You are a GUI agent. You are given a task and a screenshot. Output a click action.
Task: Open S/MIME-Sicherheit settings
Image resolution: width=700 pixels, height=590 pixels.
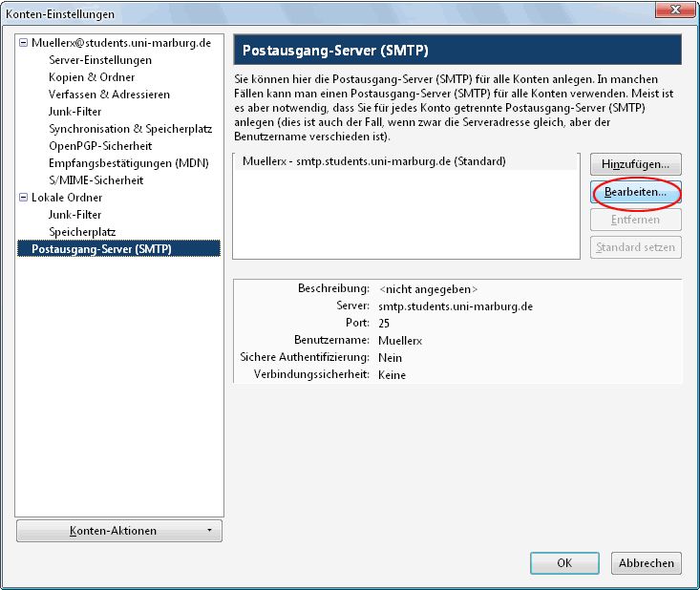95,180
